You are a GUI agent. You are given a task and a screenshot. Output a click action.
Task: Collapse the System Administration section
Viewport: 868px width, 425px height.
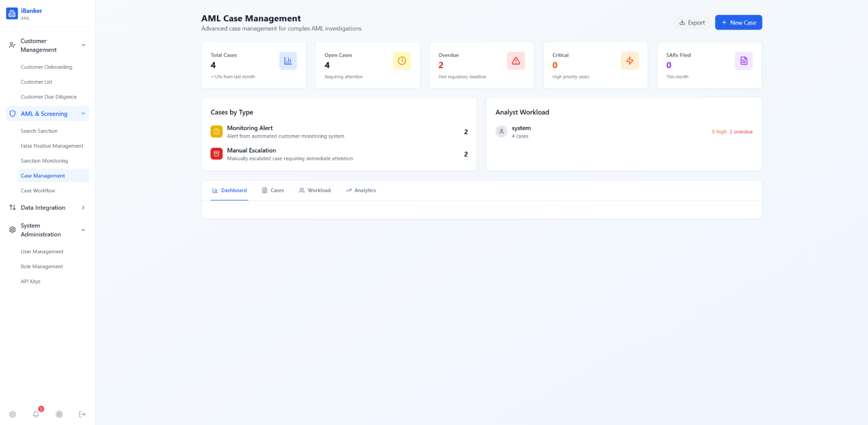[83, 230]
